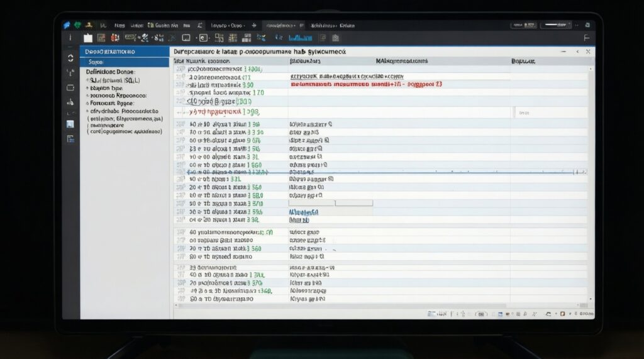
Task: Click the refresh arrows icon in the left sidebar
Action: coord(70,58)
